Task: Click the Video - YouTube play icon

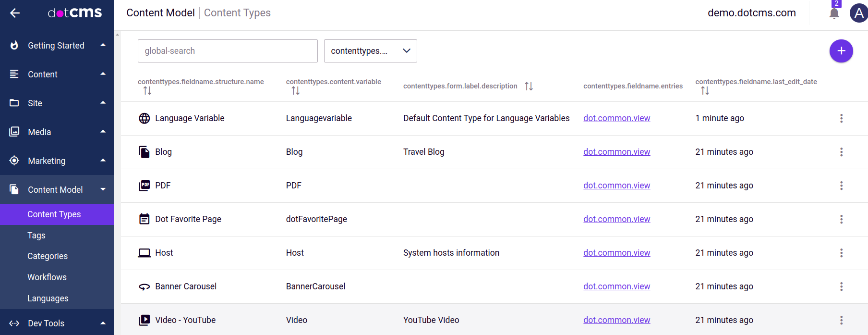Action: (144, 320)
